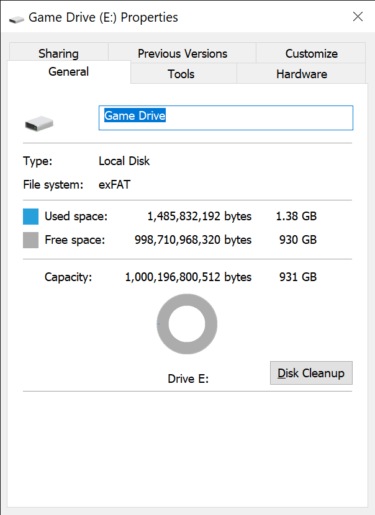
Task: Open the Previous Versions tab
Action: 182,53
